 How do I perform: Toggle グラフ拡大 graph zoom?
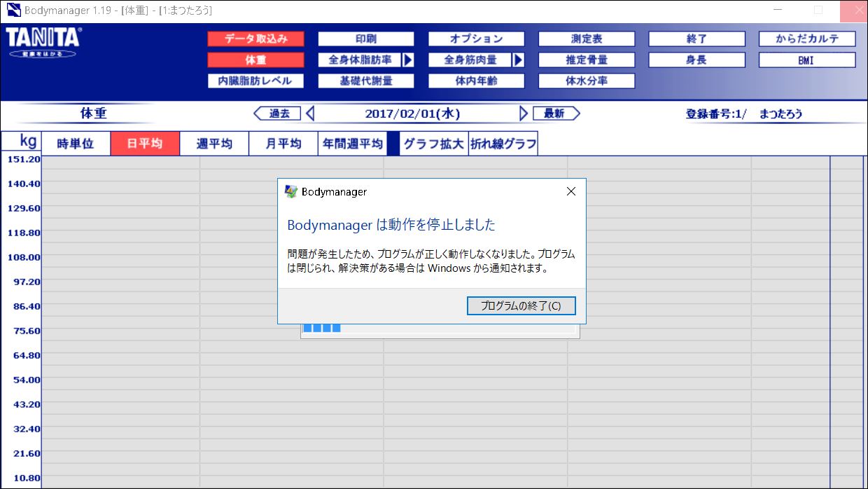point(433,144)
